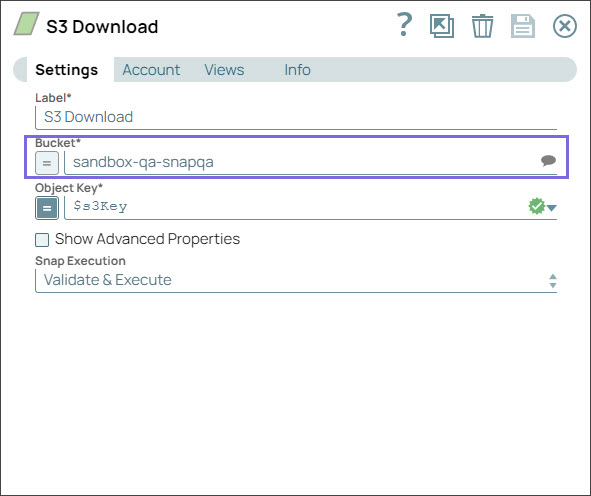The height and width of the screenshot is (496, 591).
Task: Close the S3 Download dialog
Action: click(565, 26)
